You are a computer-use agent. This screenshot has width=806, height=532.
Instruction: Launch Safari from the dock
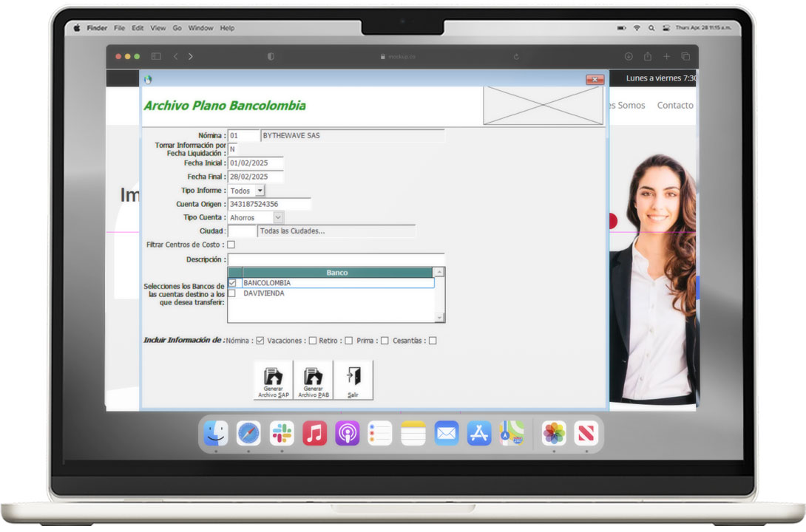pos(248,434)
